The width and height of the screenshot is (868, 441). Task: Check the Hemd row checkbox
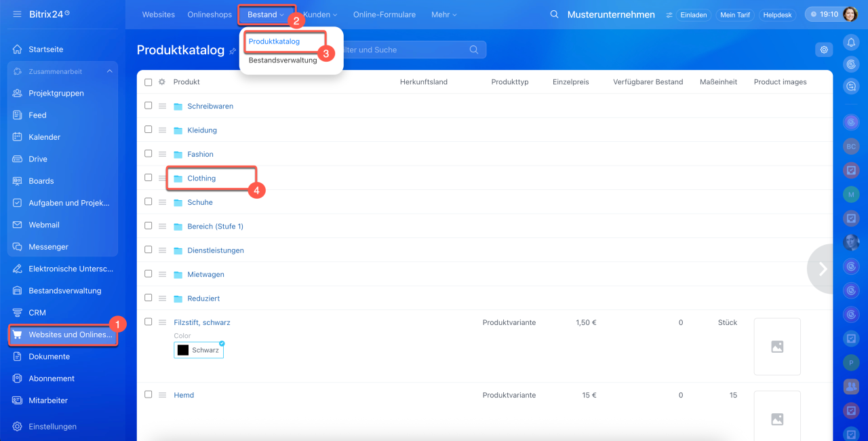(149, 394)
